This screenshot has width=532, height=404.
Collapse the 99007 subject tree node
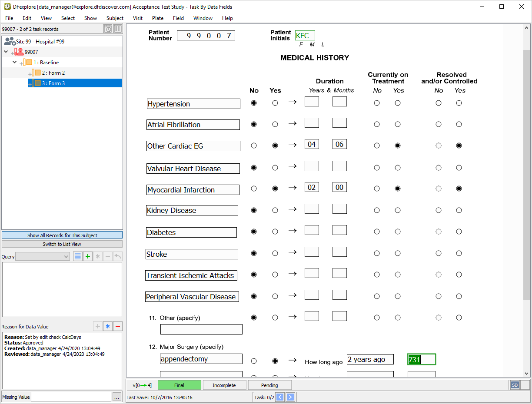(x=6, y=52)
